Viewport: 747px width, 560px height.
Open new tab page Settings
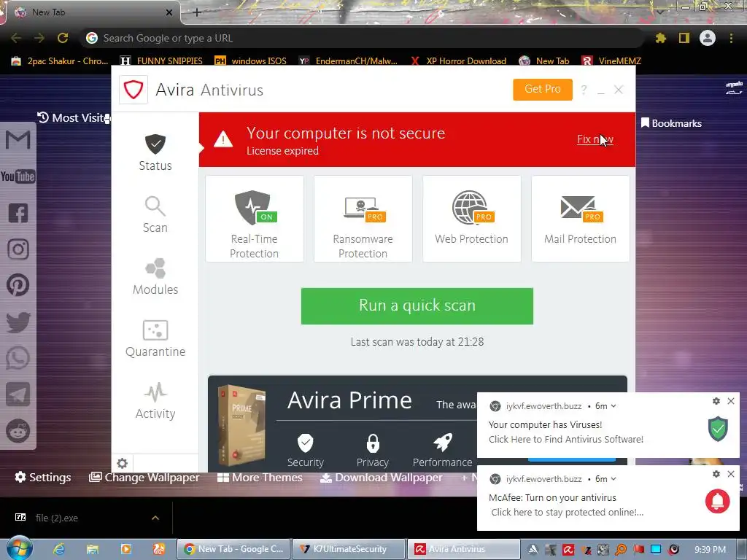coord(43,477)
